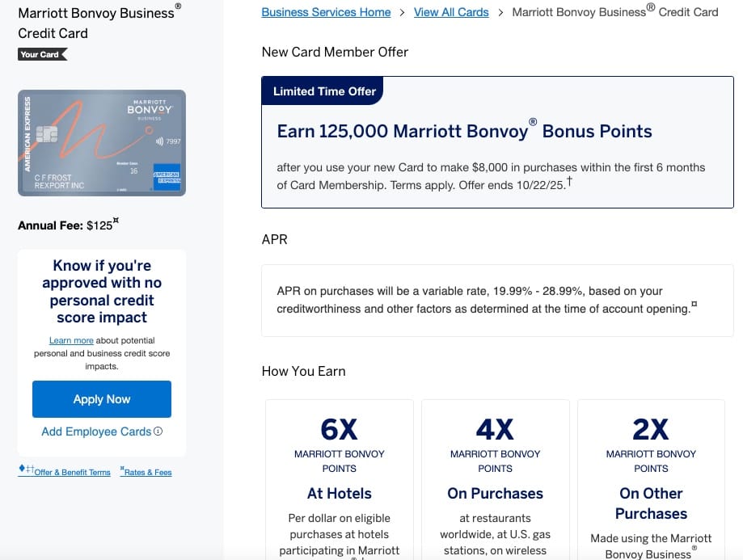Click info icon beside Add Employee Cards
743x560 pixels.
pyautogui.click(x=158, y=432)
